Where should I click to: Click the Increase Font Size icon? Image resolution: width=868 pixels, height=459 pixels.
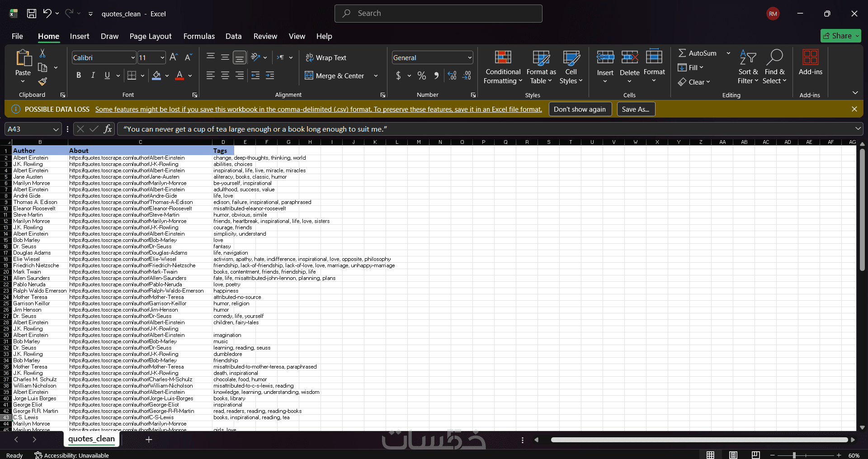[x=174, y=57]
